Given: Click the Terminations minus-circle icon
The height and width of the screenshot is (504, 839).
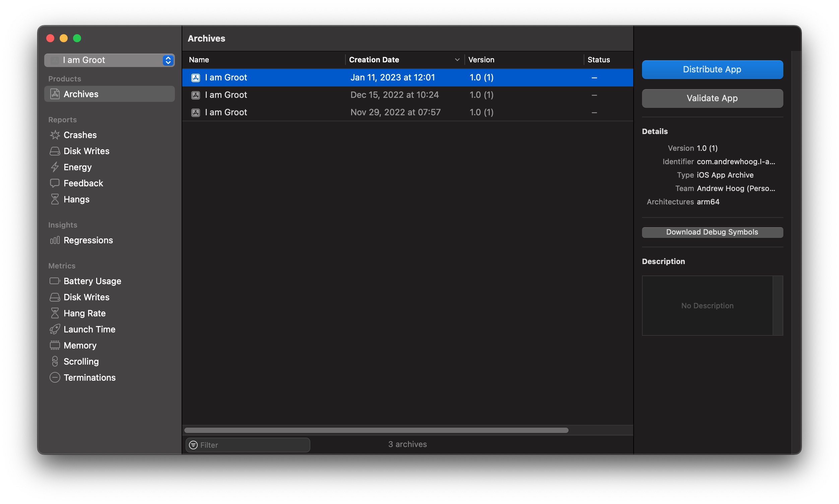Looking at the screenshot, I should pyautogui.click(x=55, y=377).
